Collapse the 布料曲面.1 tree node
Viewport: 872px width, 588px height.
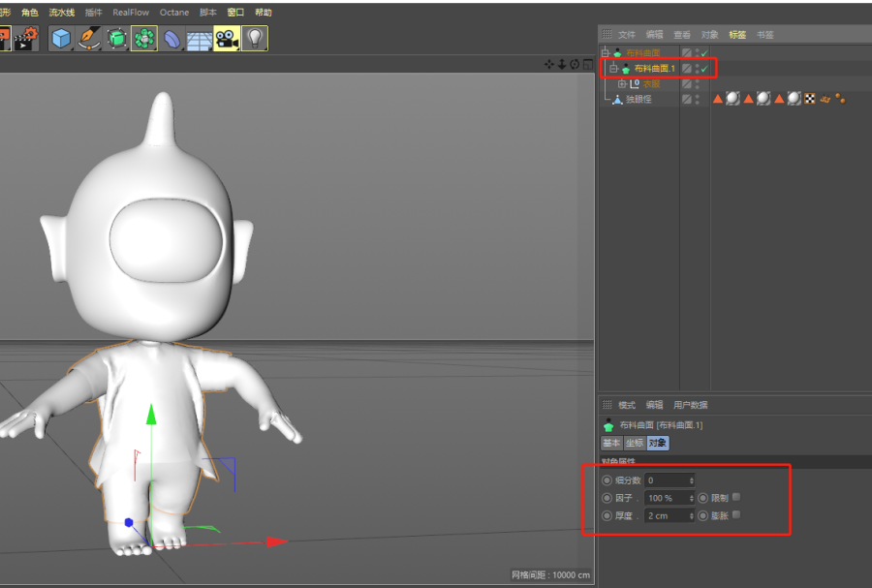(x=613, y=69)
